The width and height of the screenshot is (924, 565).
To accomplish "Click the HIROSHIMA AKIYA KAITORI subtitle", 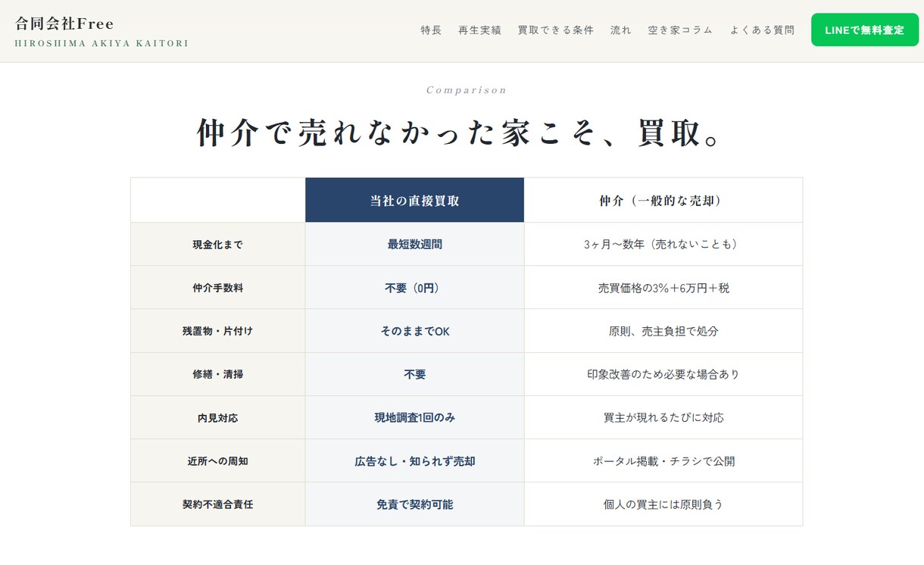I will 101,43.
